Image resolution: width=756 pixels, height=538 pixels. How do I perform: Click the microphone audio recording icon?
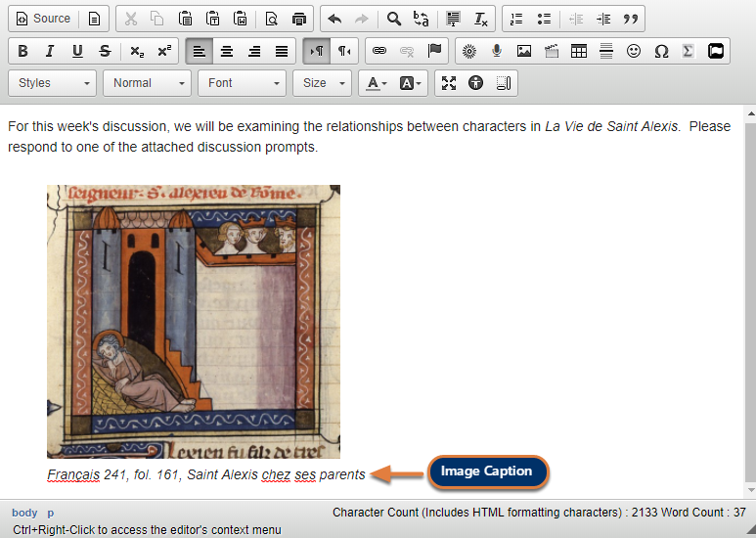pos(497,51)
